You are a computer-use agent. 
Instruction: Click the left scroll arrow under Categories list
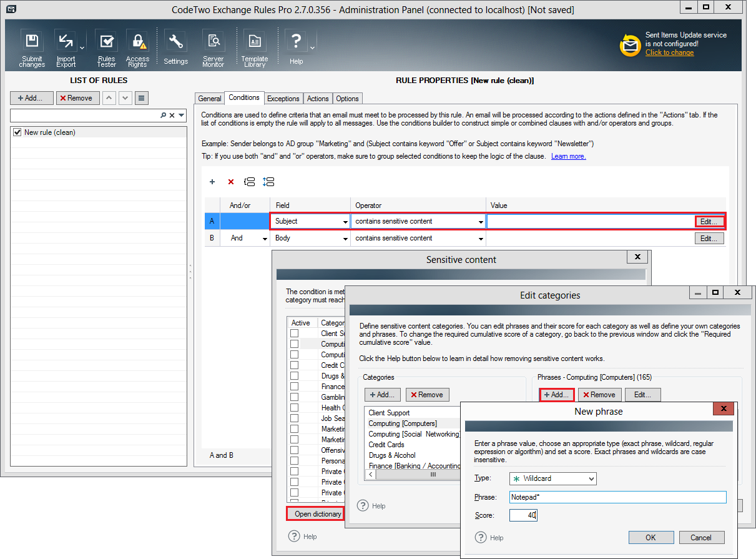pos(370,475)
